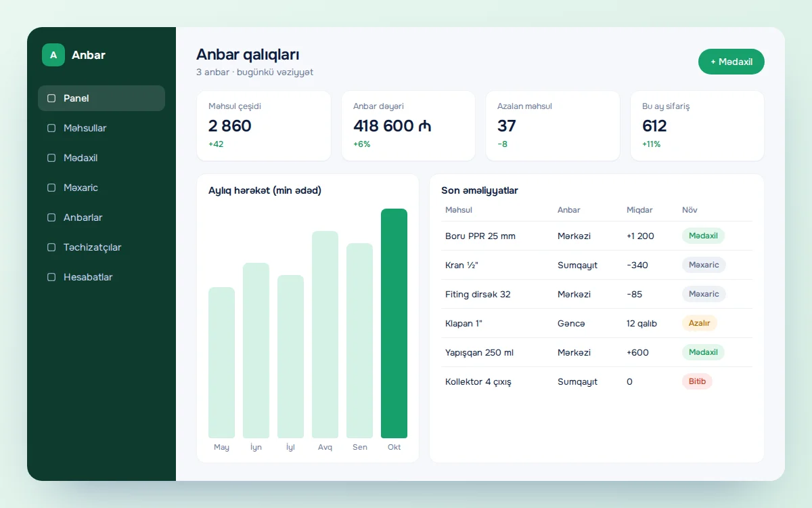
Task: Select the Fiting dirsək 32 product
Action: 478,294
